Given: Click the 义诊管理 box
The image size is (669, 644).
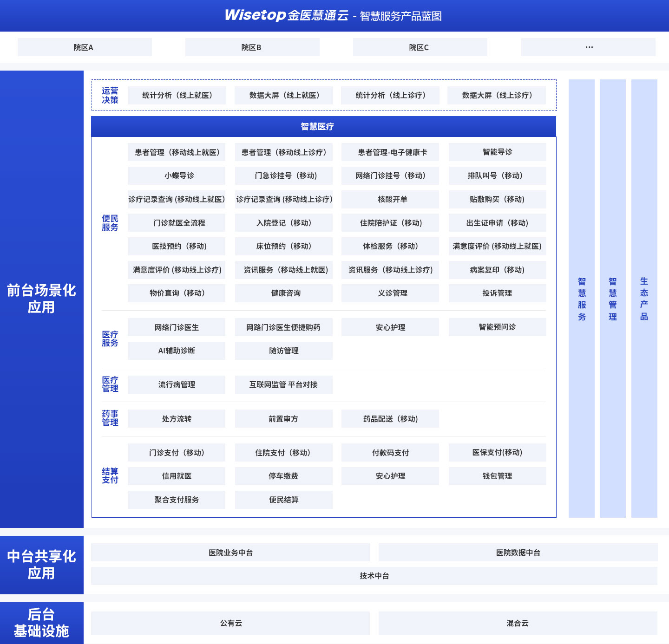Looking at the screenshot, I should [x=390, y=293].
